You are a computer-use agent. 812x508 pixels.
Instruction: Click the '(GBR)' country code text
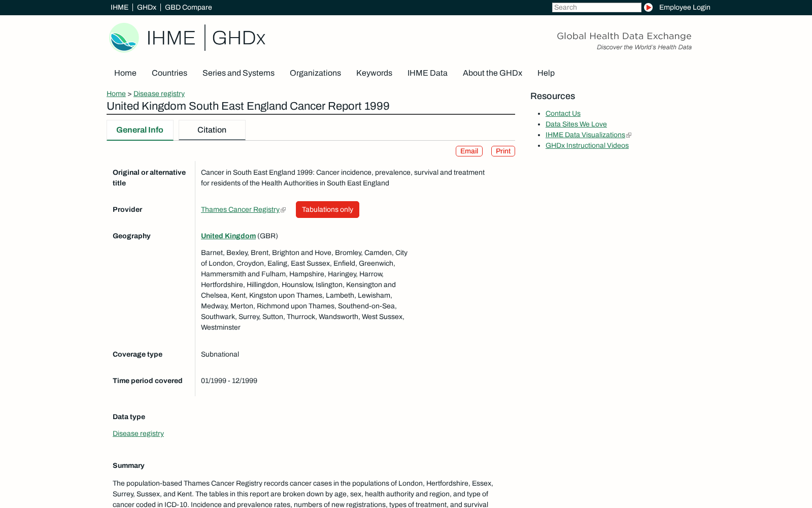(267, 236)
